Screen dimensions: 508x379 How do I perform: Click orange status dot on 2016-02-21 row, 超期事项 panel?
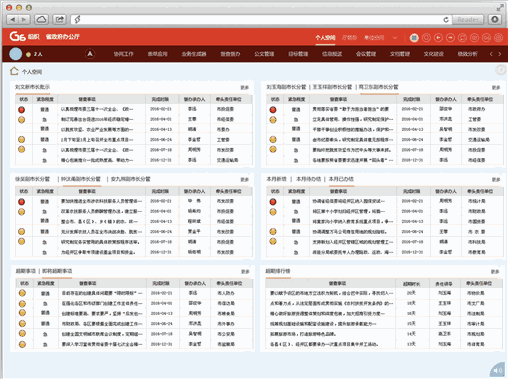point(22,293)
